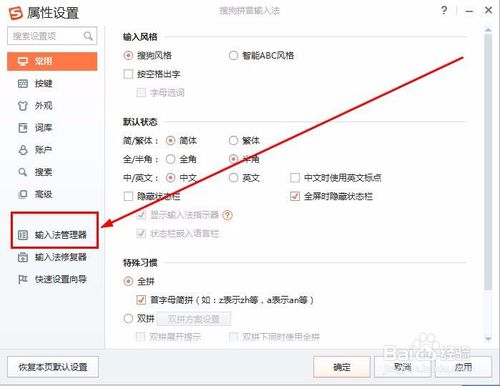Select the 双拼 radio button

click(x=128, y=319)
